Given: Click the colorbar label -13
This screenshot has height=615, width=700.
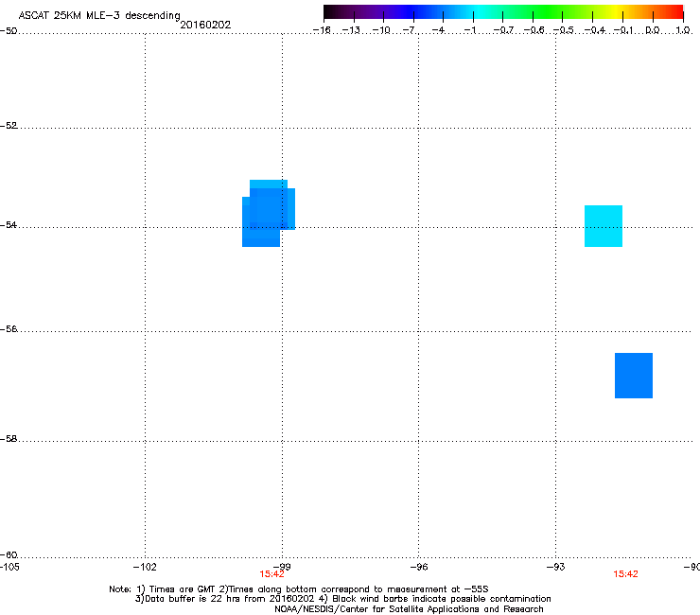Looking at the screenshot, I should (351, 30).
